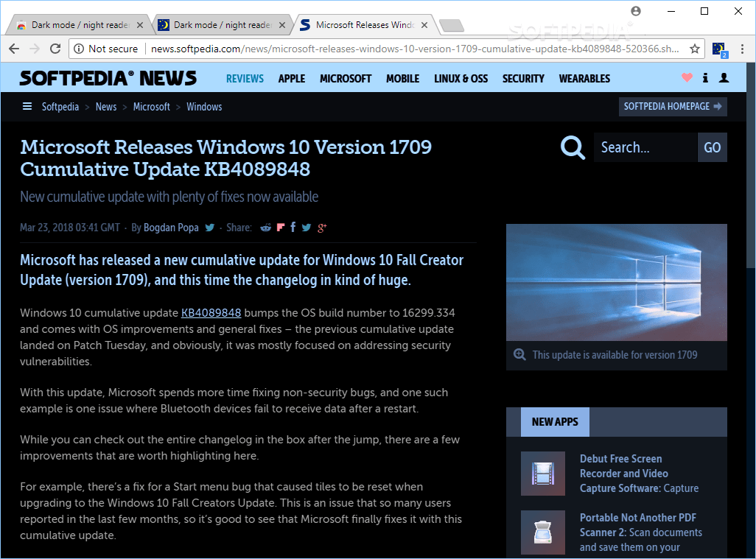Click the GO search button

click(x=712, y=147)
